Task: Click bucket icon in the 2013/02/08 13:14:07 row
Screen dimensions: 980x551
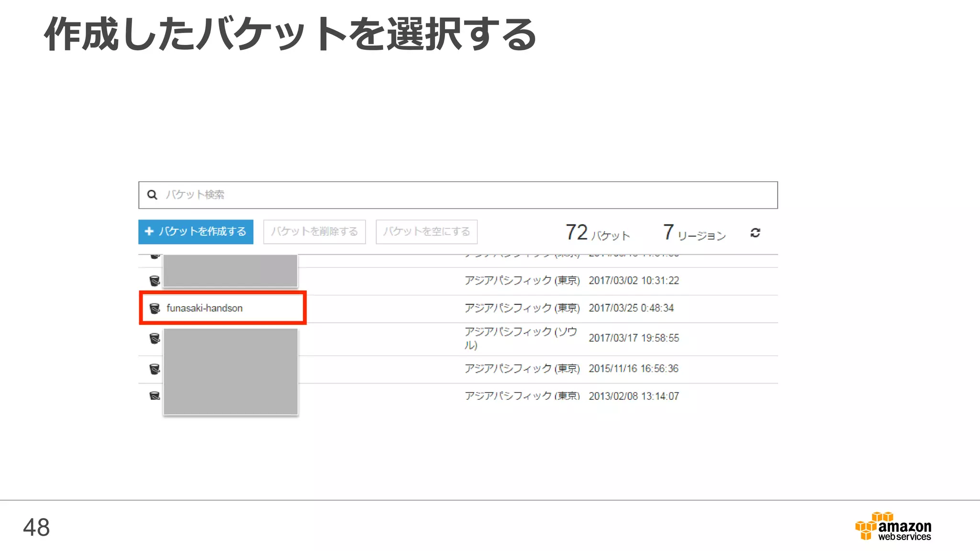Action: pos(155,396)
